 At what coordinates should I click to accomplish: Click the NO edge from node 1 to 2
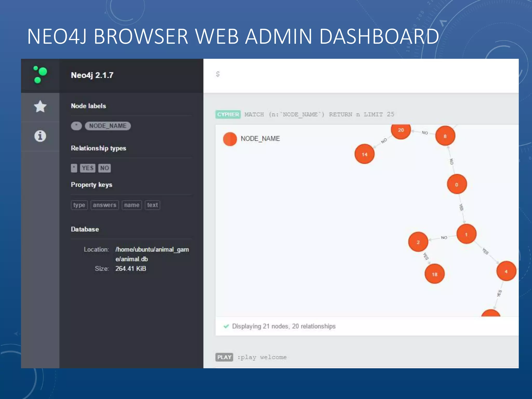click(x=444, y=237)
